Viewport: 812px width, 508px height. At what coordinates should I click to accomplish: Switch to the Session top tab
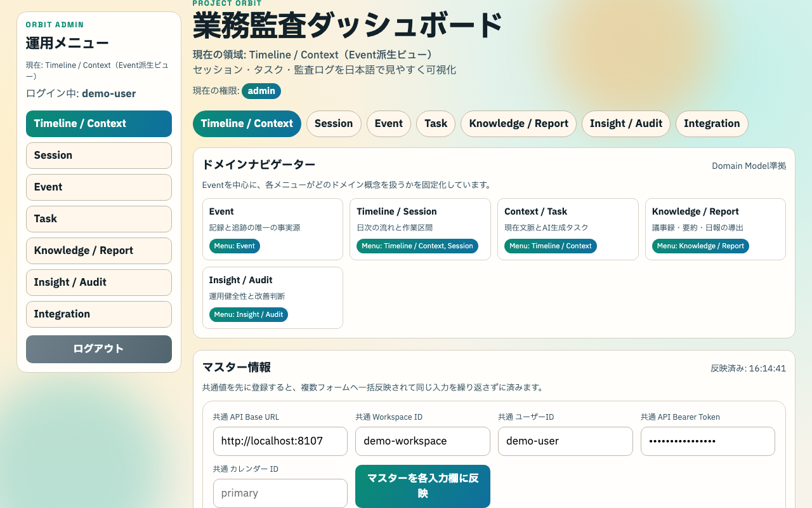coord(334,124)
